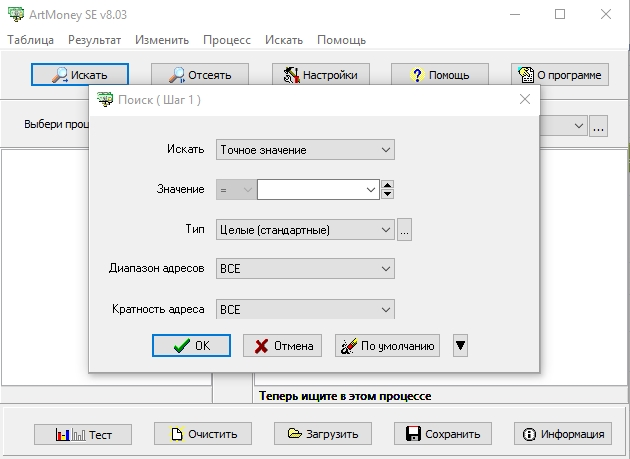Click the Искать search toolbar button
The height and width of the screenshot is (459, 630).
[x=80, y=75]
